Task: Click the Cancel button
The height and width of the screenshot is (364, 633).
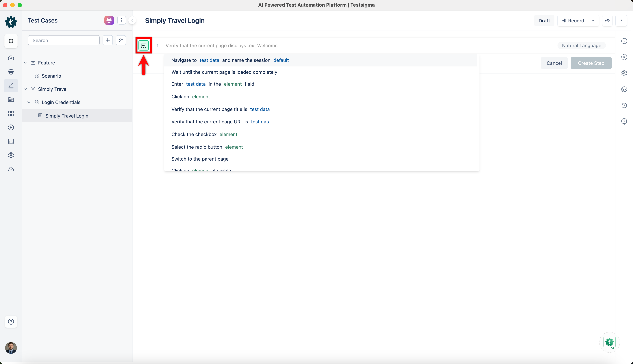Action: tap(554, 63)
